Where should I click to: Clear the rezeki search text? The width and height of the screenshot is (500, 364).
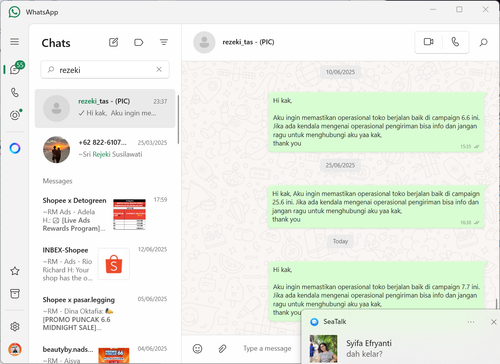(159, 69)
